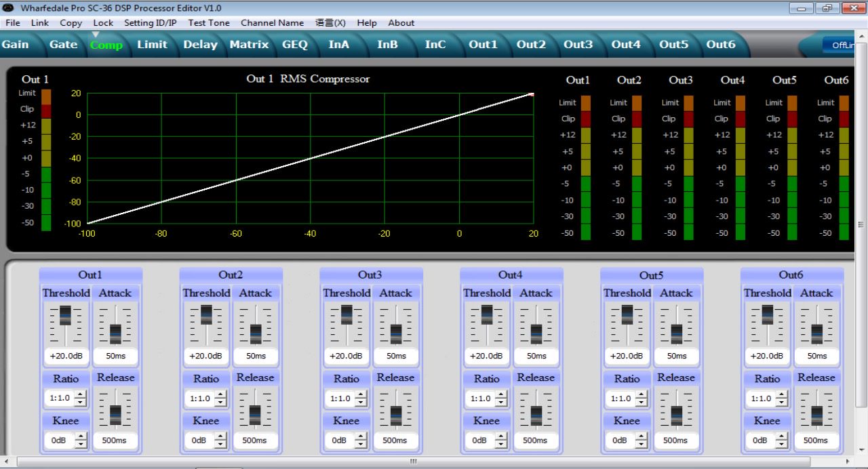
Task: Open the File menu
Action: [x=12, y=22]
